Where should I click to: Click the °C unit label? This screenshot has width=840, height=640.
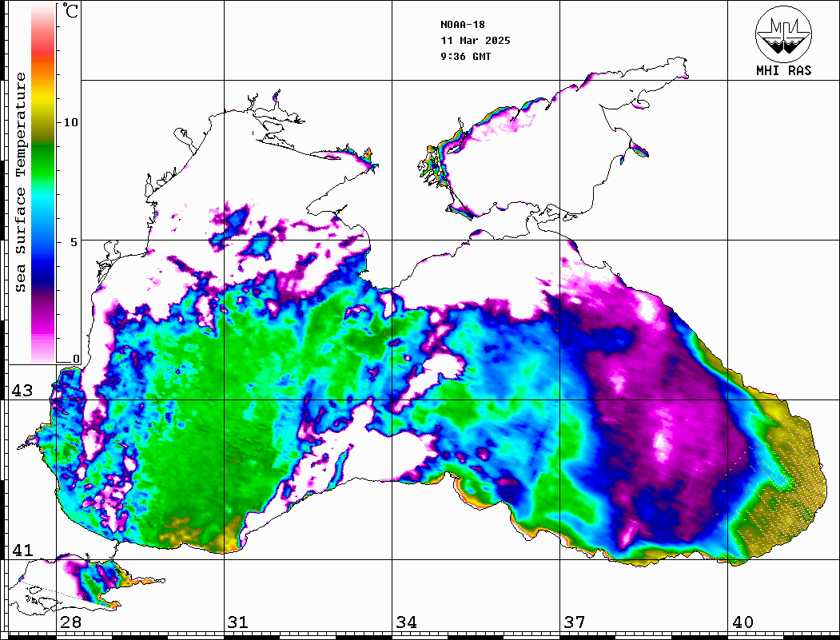point(70,11)
